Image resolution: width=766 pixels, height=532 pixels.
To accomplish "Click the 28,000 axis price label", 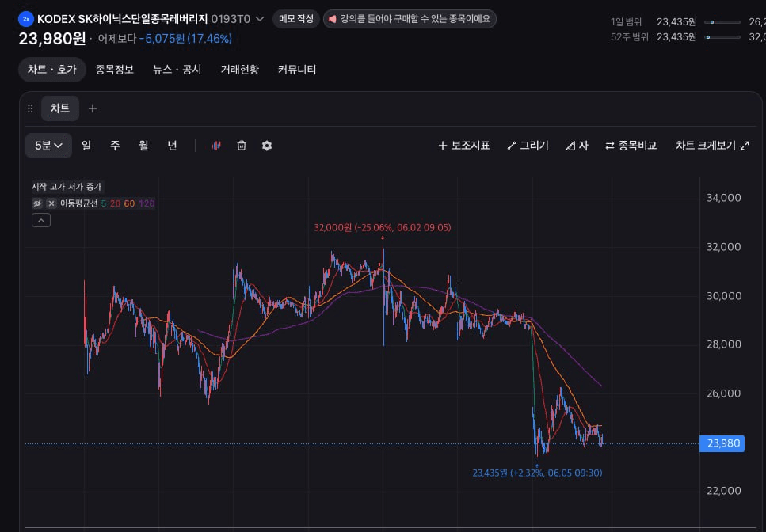I will click(723, 344).
